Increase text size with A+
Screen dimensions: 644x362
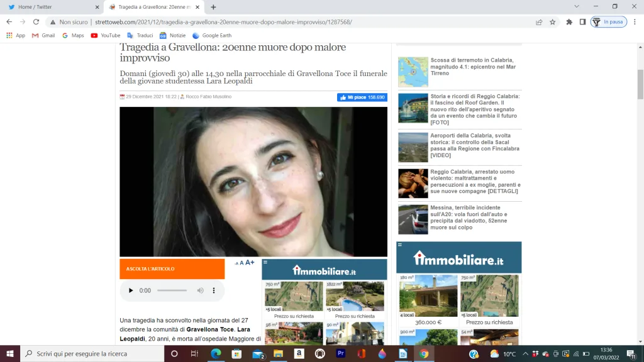250,263
